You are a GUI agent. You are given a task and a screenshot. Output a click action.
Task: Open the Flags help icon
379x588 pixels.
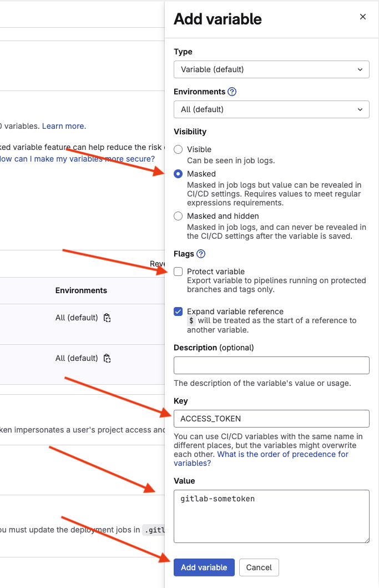coord(201,254)
